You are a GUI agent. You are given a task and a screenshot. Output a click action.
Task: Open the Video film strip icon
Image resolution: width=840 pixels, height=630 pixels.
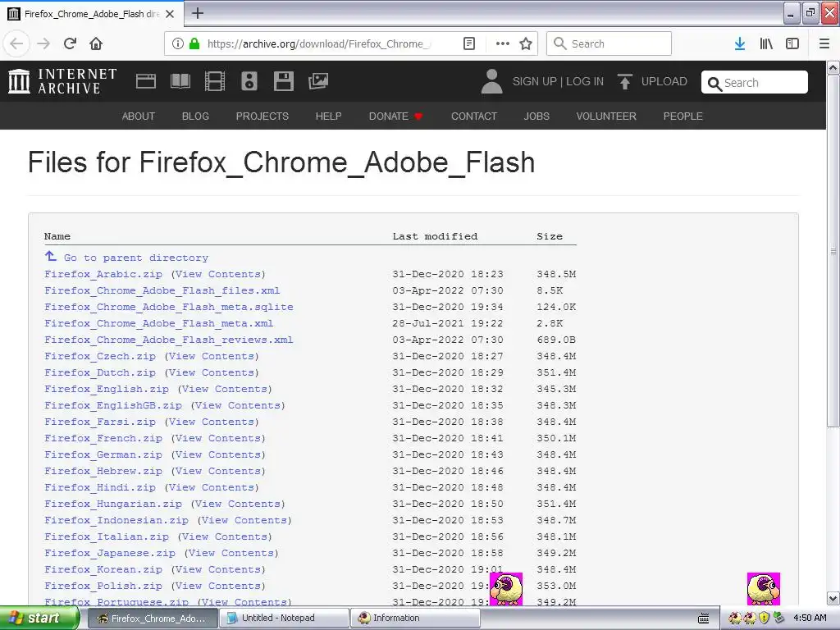[x=215, y=81]
